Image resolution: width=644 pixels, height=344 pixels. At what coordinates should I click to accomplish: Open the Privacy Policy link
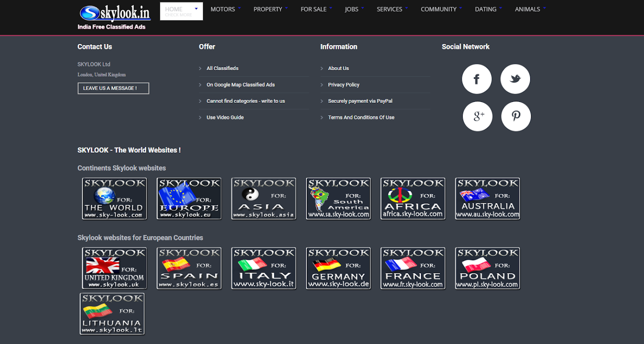point(344,85)
